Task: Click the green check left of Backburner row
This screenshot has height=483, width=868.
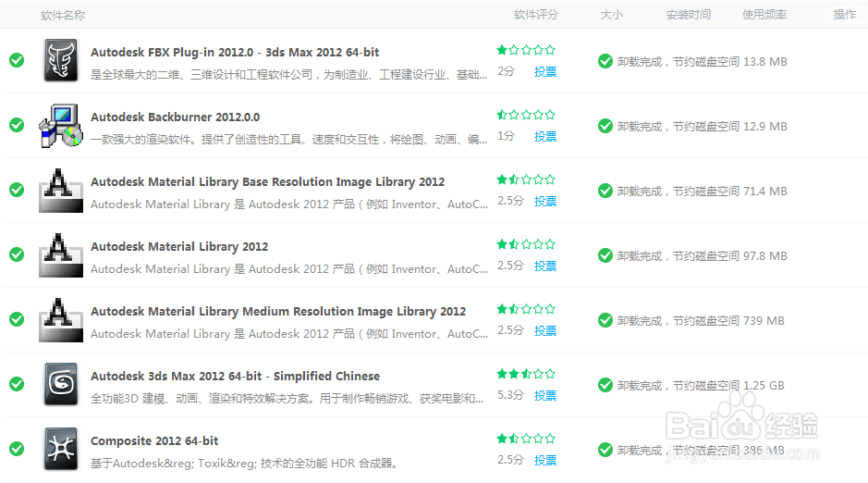Action: pyautogui.click(x=17, y=125)
